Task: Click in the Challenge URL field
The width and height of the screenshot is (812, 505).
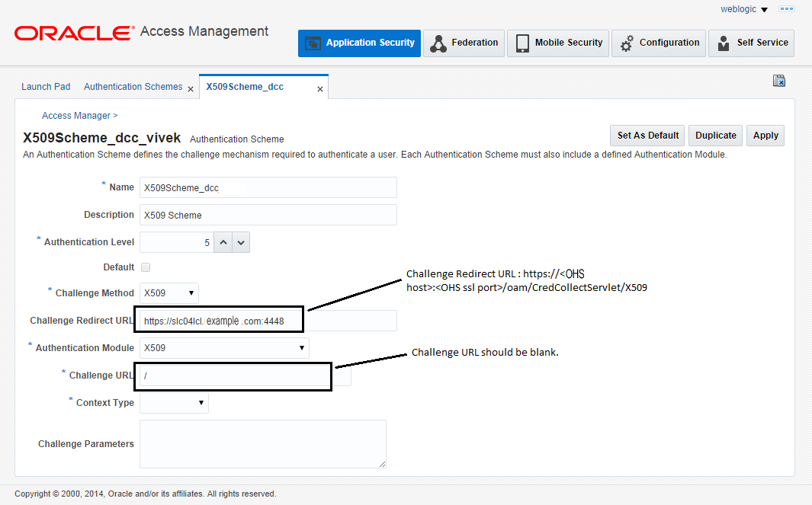Action: [246, 376]
